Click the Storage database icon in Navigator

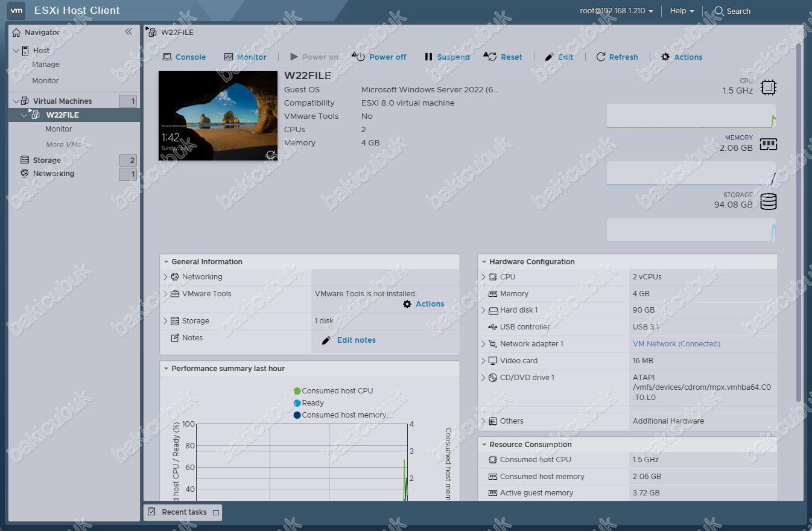pyautogui.click(x=25, y=160)
